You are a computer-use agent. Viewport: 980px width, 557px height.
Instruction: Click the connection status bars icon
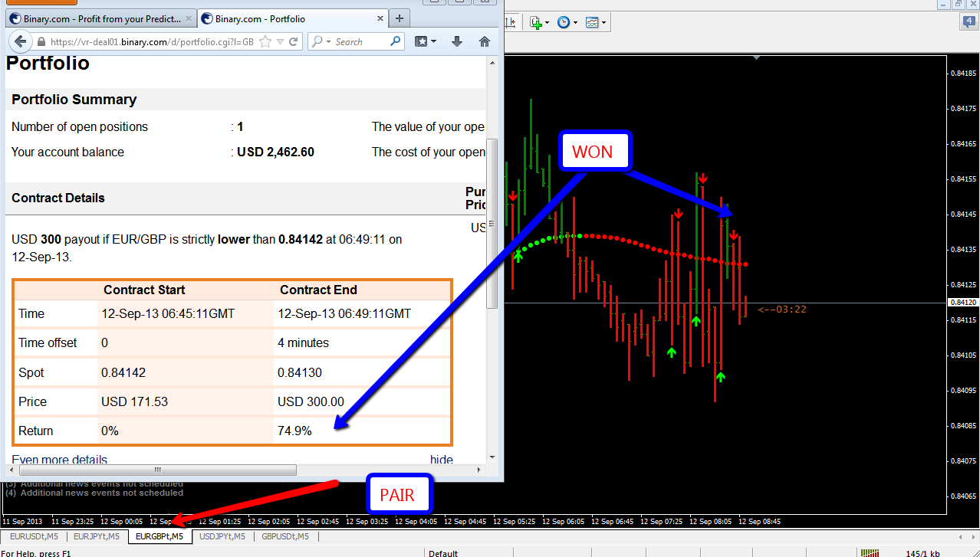[870, 552]
